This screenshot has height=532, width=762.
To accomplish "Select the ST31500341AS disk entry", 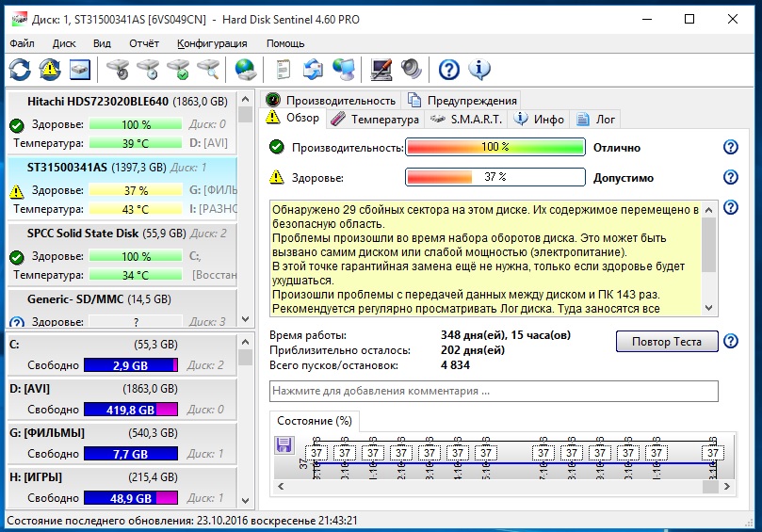I will 122,189.
